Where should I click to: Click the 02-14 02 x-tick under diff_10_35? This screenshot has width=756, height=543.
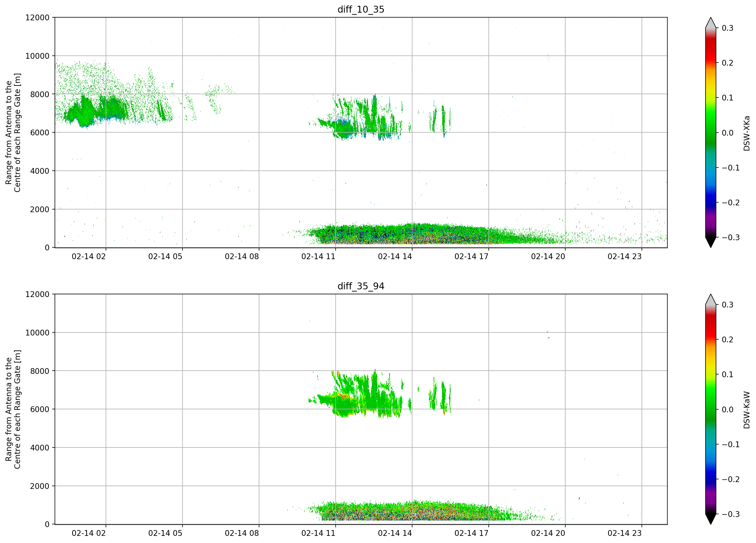click(x=89, y=256)
